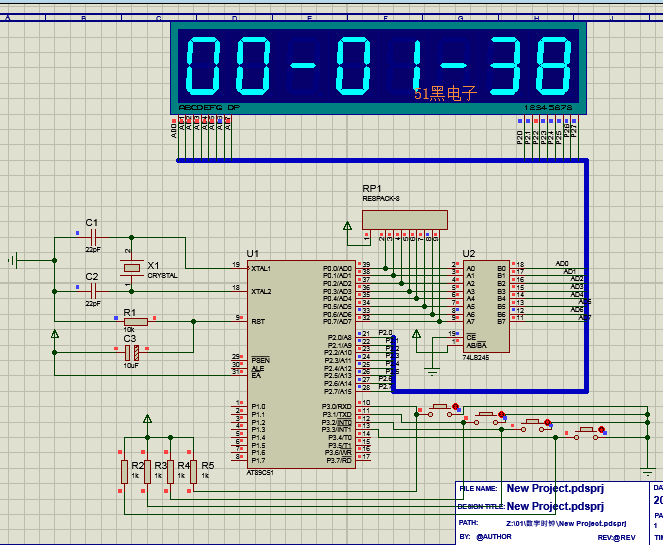The height and width of the screenshot is (545, 663).
Task: Select pull-up resistor R3
Action: click(147, 472)
